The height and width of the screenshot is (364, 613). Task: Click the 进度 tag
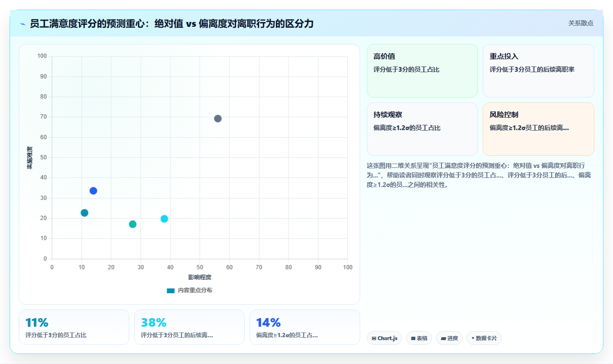tap(449, 338)
